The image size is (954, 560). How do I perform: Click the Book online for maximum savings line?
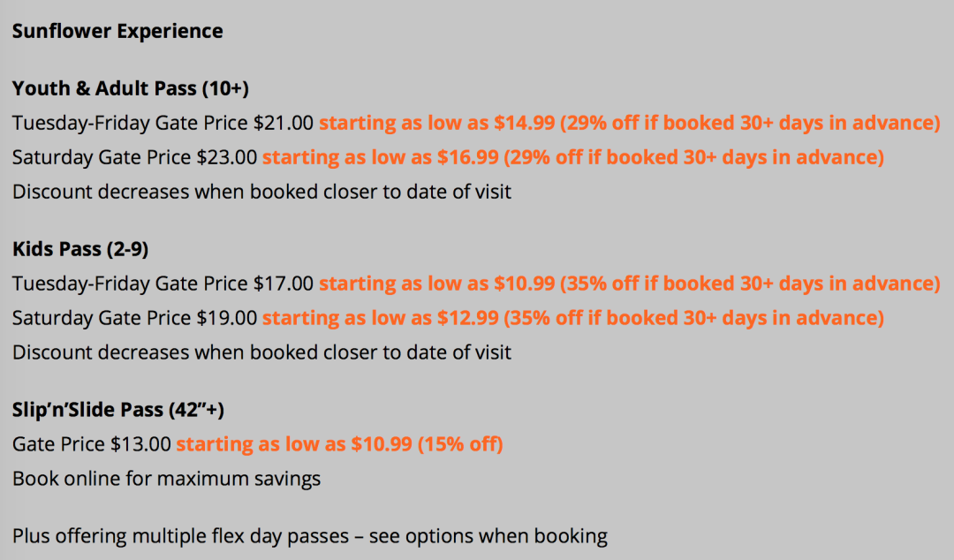point(166,479)
